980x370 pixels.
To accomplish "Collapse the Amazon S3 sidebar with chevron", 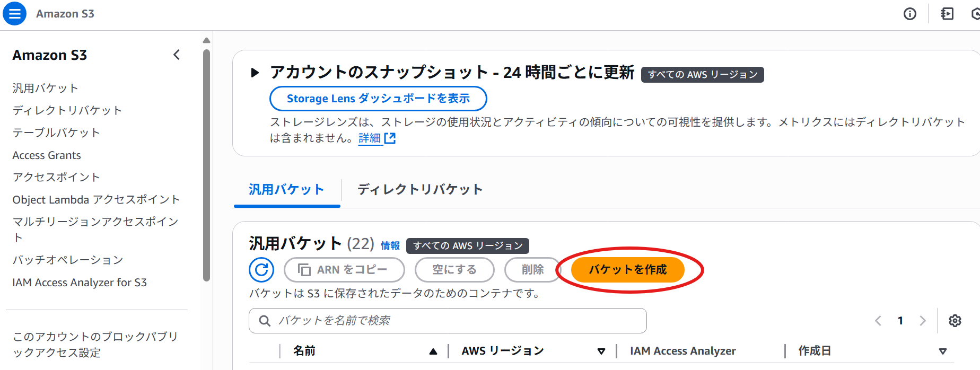I will click(177, 55).
